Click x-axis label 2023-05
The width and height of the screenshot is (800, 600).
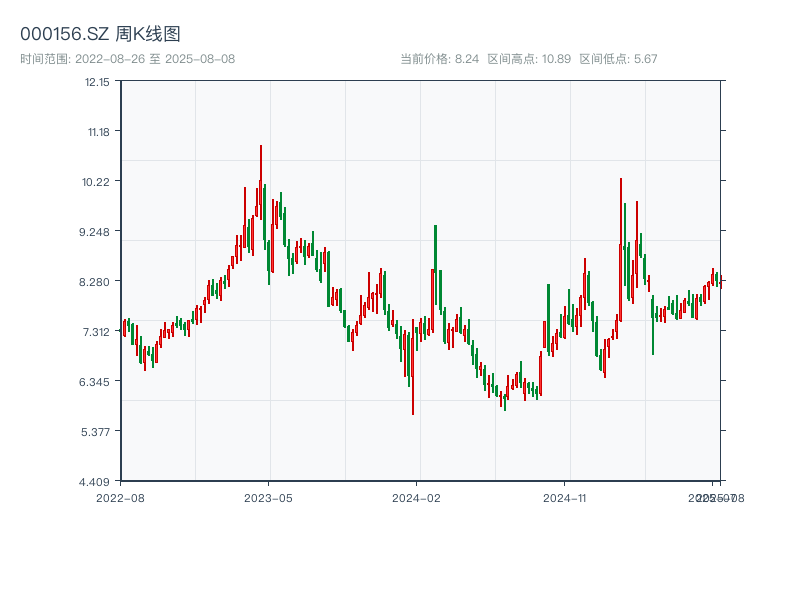[268, 498]
